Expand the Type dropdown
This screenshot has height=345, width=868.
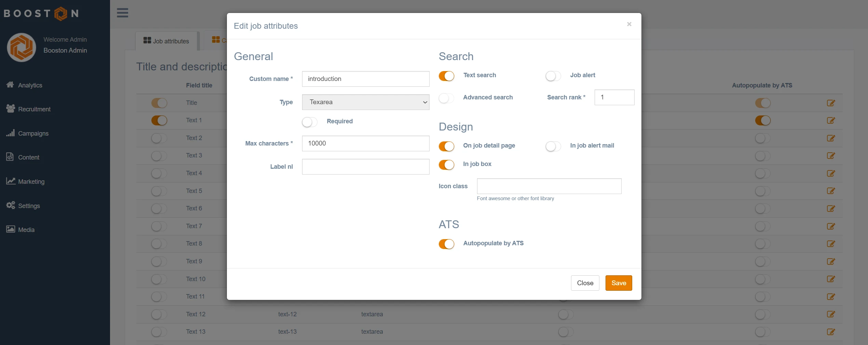(365, 102)
